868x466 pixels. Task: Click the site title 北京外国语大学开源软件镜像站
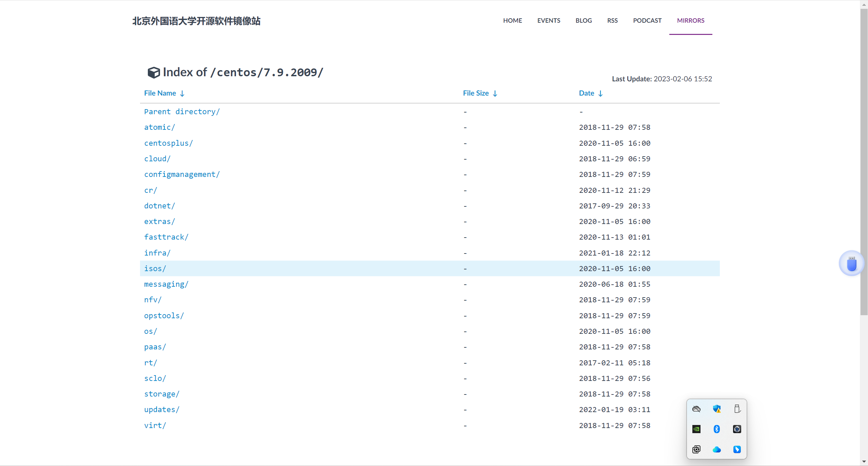(196, 21)
